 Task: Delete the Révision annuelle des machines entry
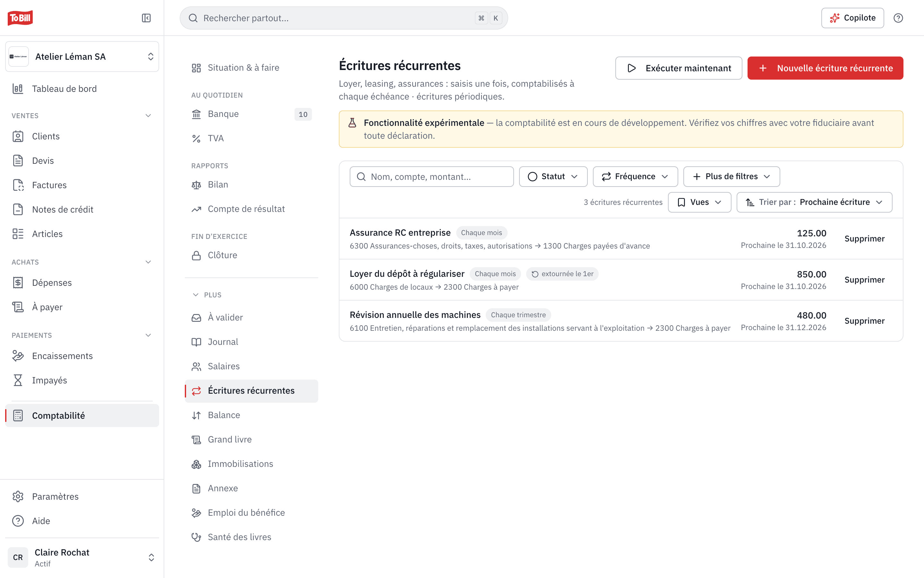864,321
